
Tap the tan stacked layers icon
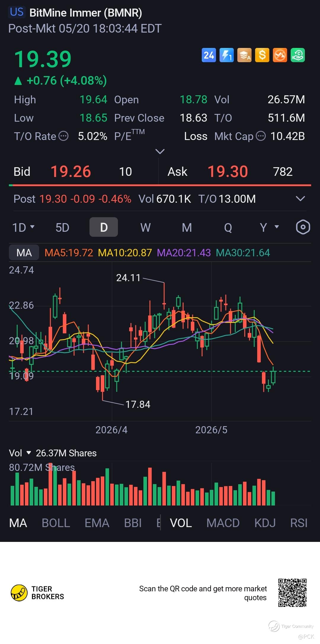(x=244, y=55)
